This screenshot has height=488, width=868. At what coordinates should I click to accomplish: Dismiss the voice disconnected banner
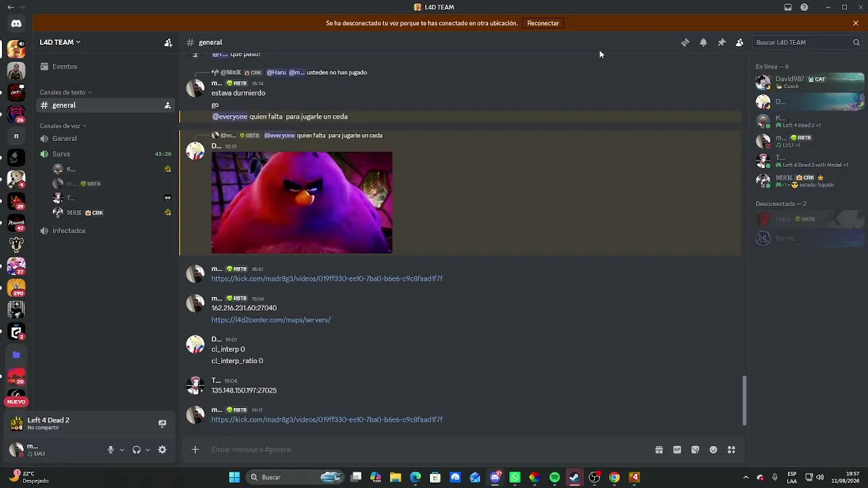click(x=856, y=23)
